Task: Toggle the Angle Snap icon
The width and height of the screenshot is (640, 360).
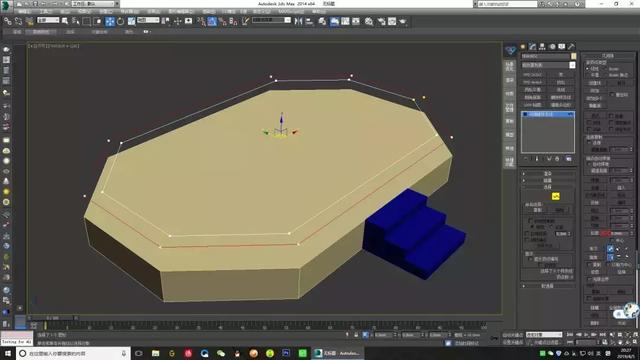Action: pos(212,21)
